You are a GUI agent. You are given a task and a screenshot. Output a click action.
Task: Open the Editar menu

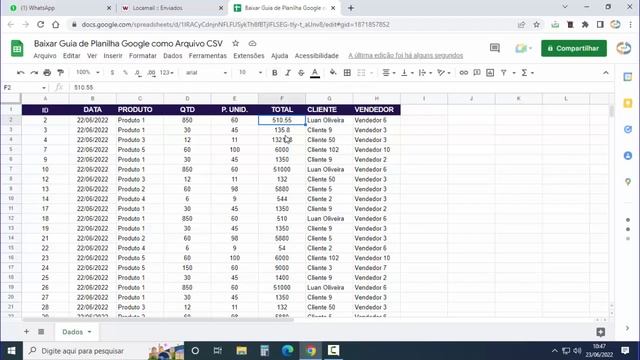71,56
